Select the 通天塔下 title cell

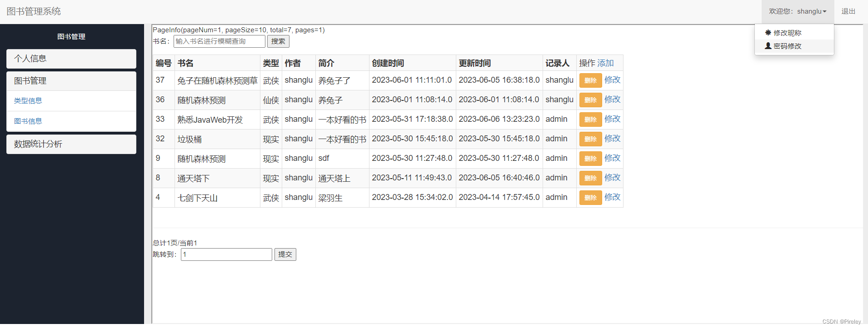pyautogui.click(x=217, y=178)
